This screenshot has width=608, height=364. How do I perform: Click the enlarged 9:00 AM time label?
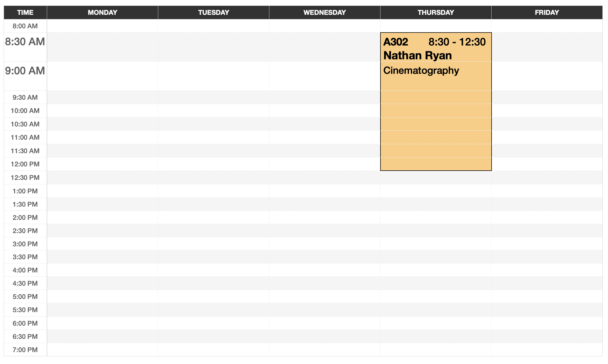coord(25,71)
